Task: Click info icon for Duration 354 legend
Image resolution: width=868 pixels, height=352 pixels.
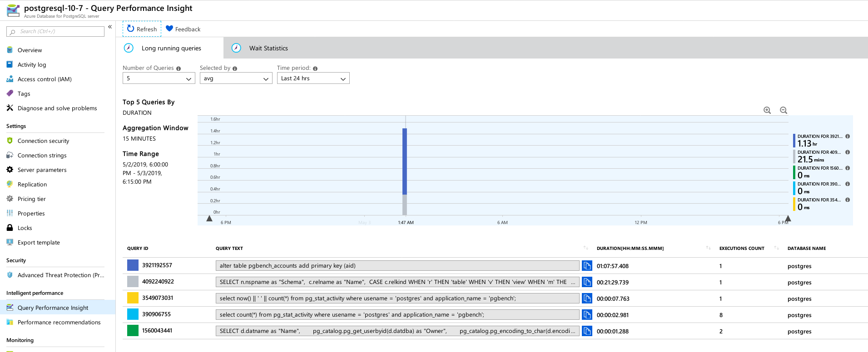Action: (x=848, y=200)
